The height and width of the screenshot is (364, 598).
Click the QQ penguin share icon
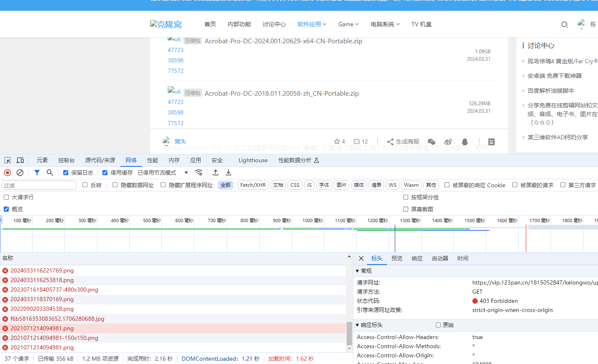click(465, 142)
